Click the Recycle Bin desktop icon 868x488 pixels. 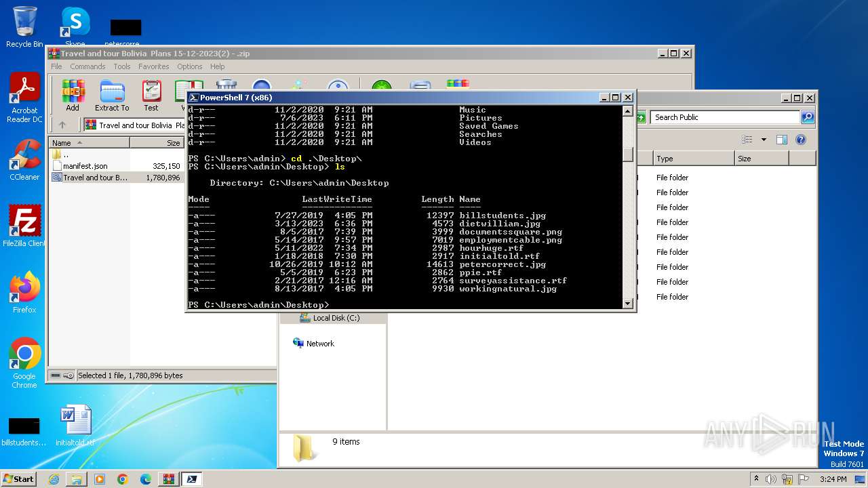[x=24, y=27]
